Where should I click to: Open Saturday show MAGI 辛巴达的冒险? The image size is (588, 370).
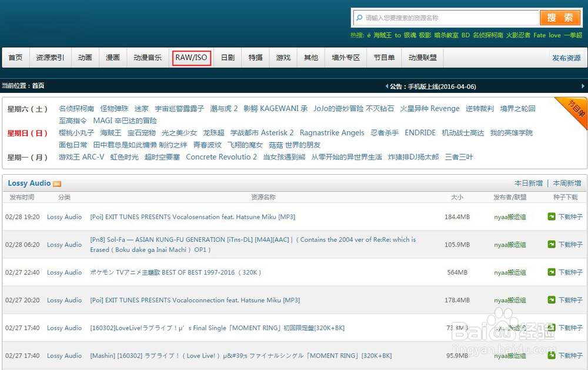[125, 121]
